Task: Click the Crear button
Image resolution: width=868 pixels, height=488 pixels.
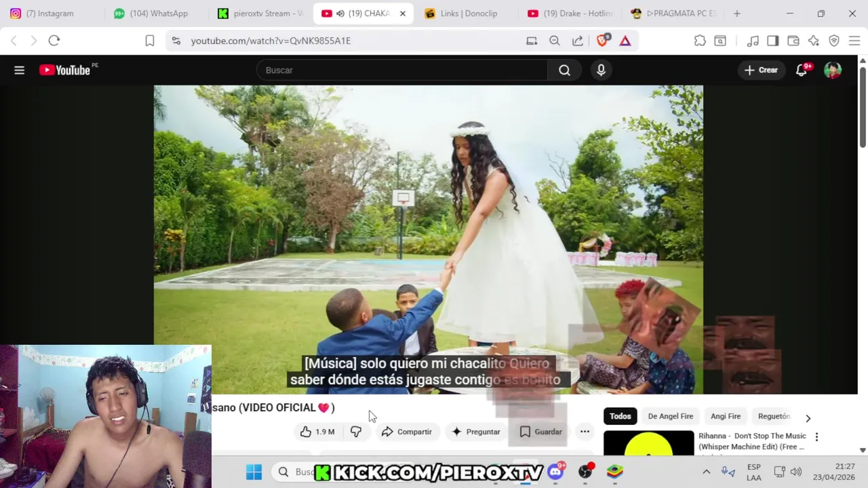Action: coord(761,70)
